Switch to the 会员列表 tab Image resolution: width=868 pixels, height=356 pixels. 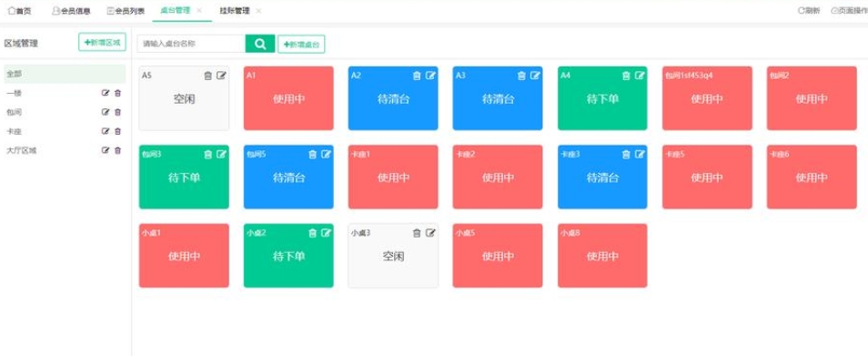pos(126,11)
